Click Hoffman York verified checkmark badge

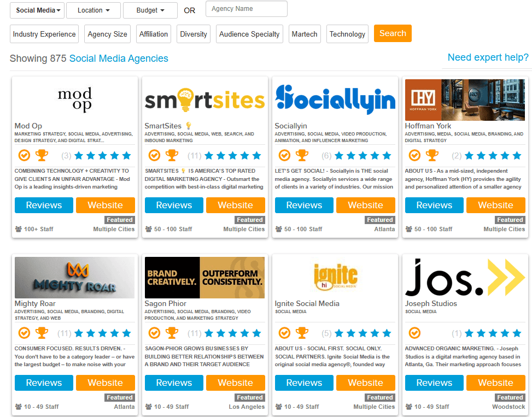click(414, 156)
